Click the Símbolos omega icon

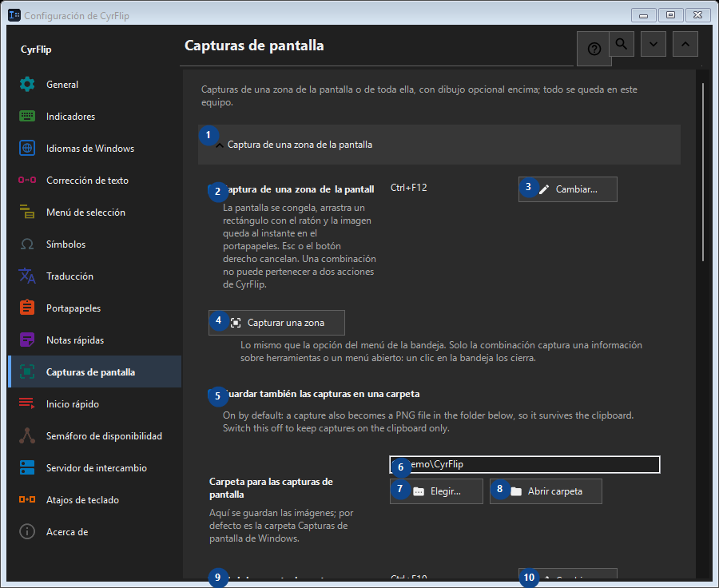coord(27,244)
